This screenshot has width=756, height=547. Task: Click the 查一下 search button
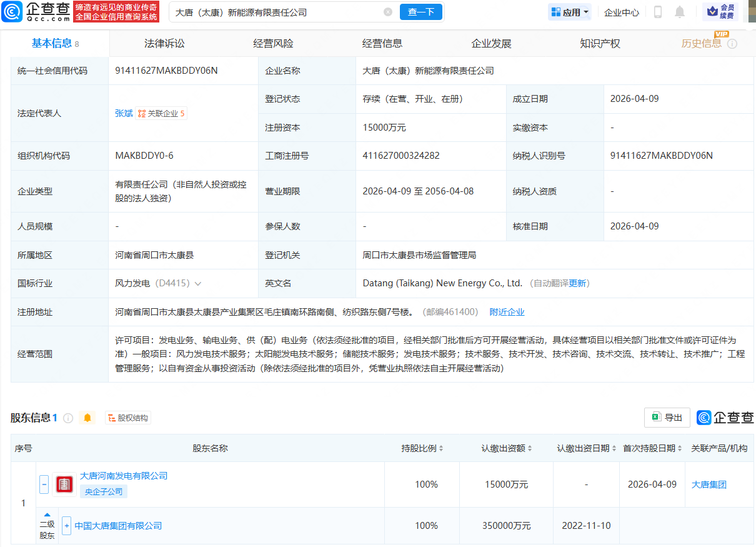click(421, 12)
